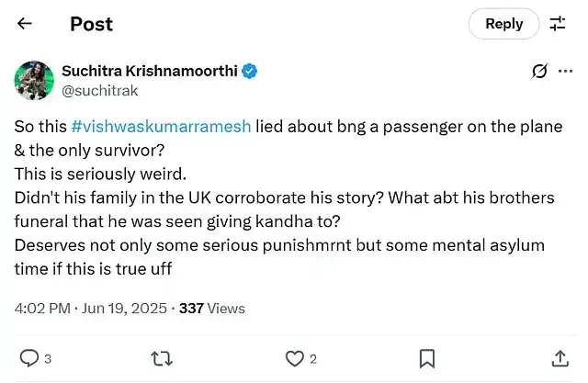Screen dimensions: 588x383
Task: Click the Reply button at top
Action: tap(503, 24)
